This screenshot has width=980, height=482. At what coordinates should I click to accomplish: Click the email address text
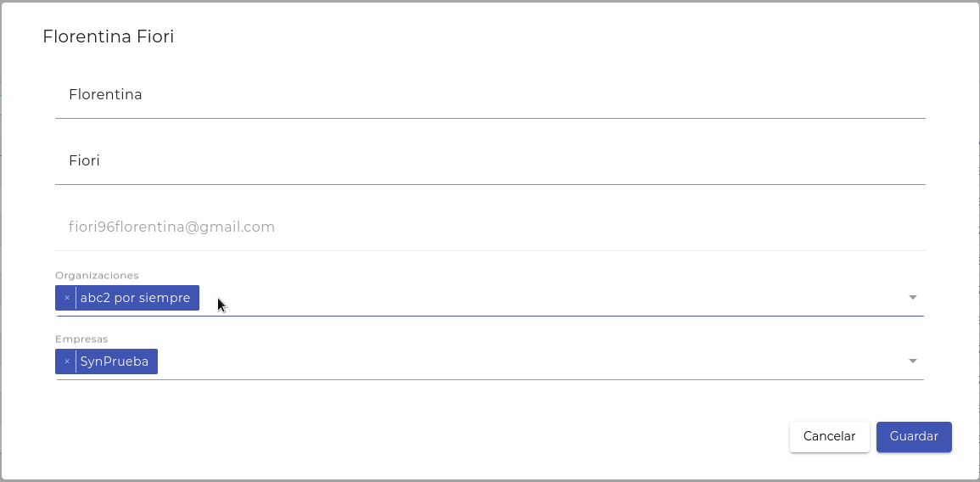point(171,227)
